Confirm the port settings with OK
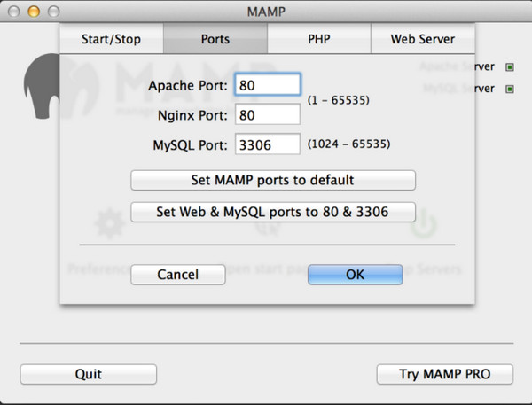Viewport: 532px width, 405px height. point(355,275)
